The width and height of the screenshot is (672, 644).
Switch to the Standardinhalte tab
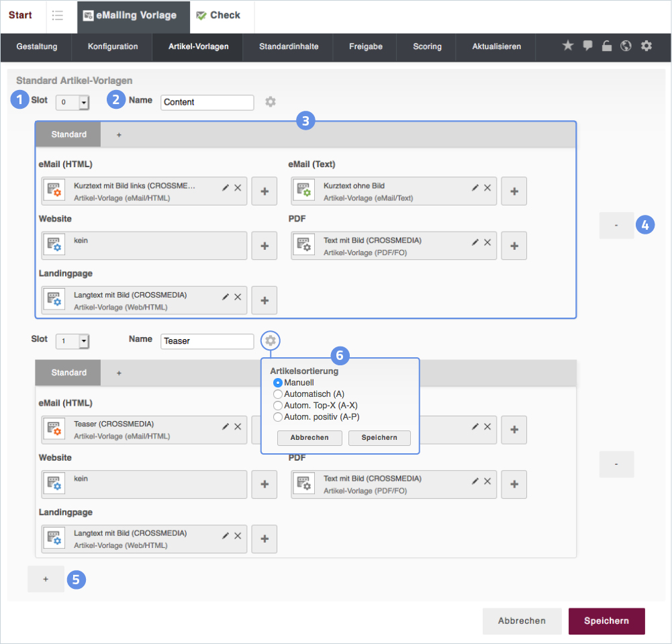(x=289, y=47)
